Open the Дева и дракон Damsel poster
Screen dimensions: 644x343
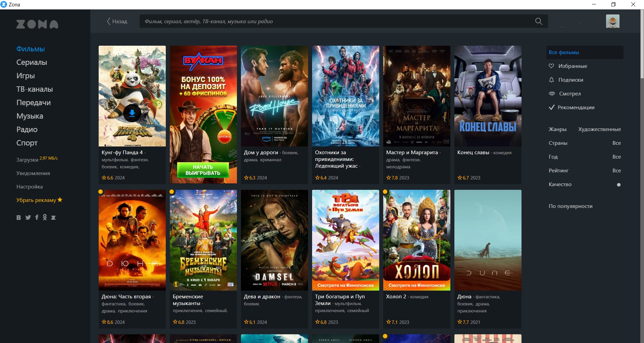[x=274, y=240]
